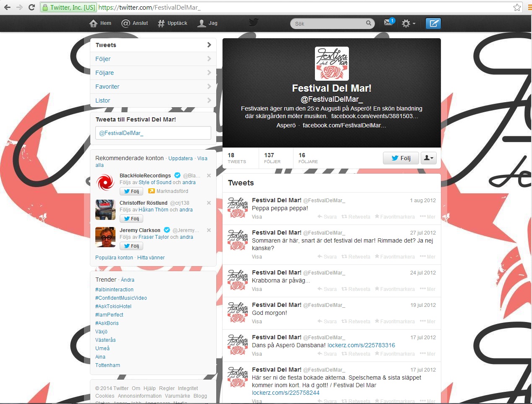View the 18 Tweets count
The width and height of the screenshot is (532, 404).
[237, 158]
